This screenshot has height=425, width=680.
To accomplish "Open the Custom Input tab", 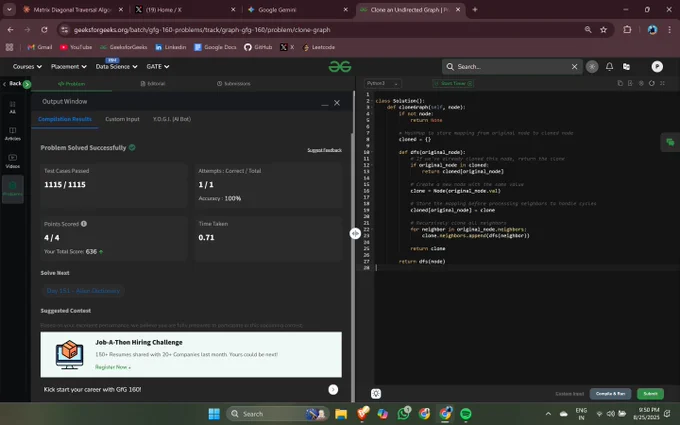I will coord(122,119).
